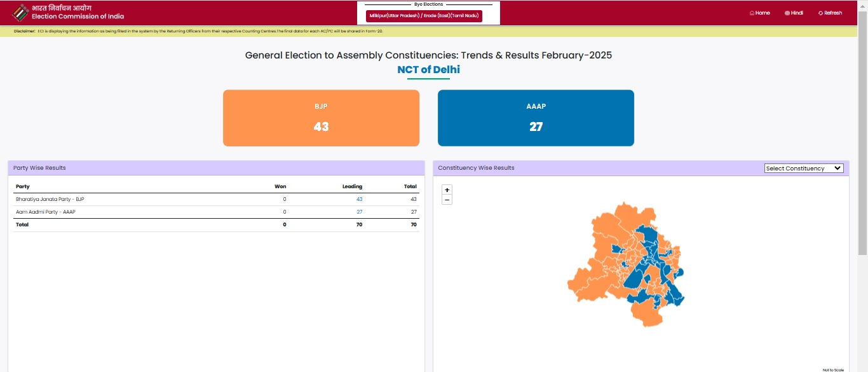Click the Leading column header in table
Screen dimensions: 868x372
click(x=352, y=186)
